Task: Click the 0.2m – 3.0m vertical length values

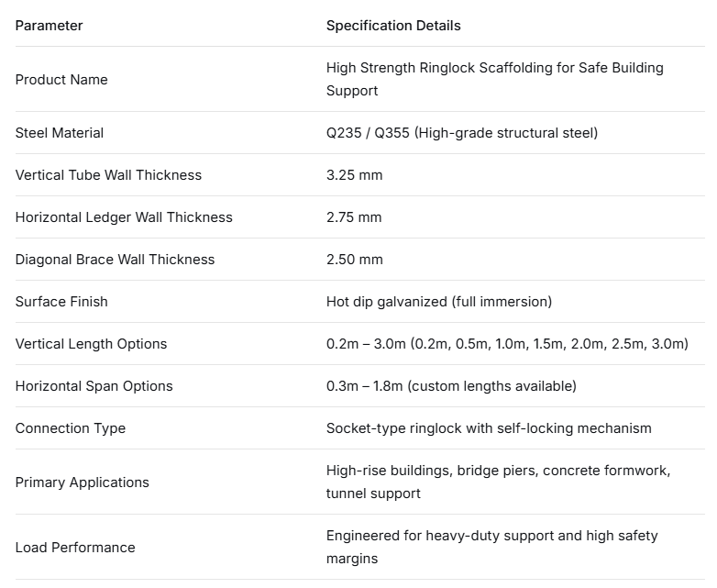Action: tap(506, 344)
